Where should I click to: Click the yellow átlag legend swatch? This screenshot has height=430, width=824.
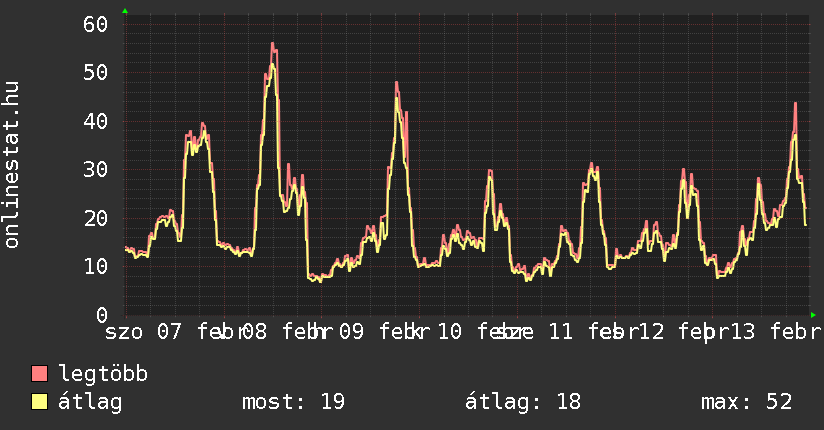[x=40, y=402]
